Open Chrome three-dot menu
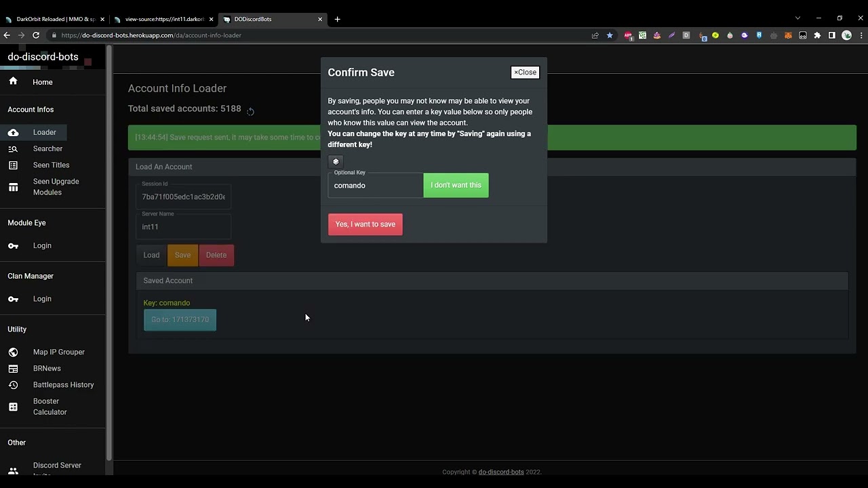868x488 pixels. tap(861, 35)
